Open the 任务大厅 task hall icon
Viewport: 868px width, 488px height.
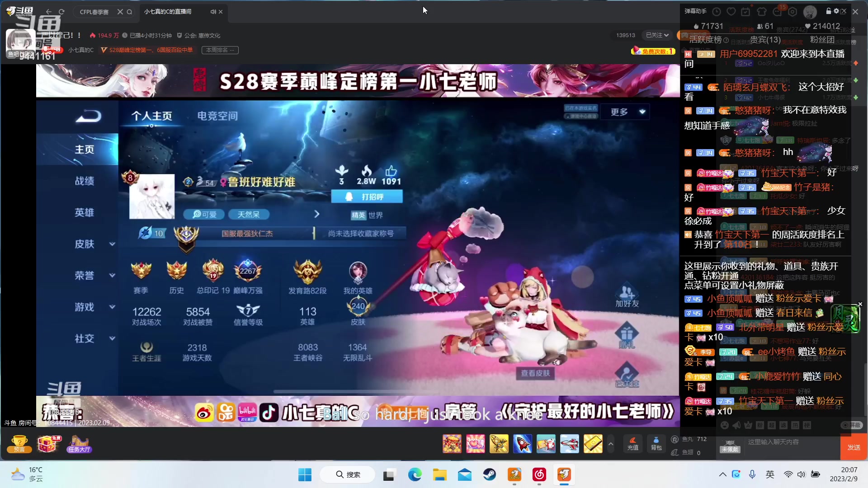79,444
